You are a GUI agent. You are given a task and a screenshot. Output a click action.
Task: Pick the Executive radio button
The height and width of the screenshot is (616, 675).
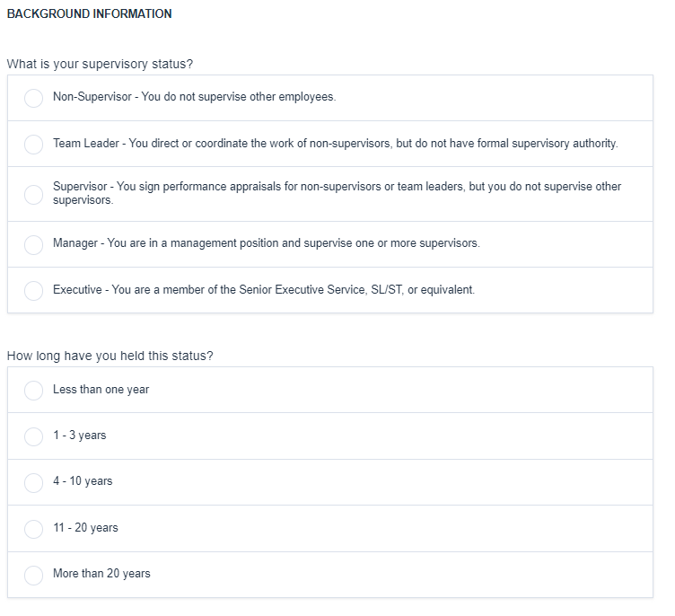pyautogui.click(x=33, y=290)
